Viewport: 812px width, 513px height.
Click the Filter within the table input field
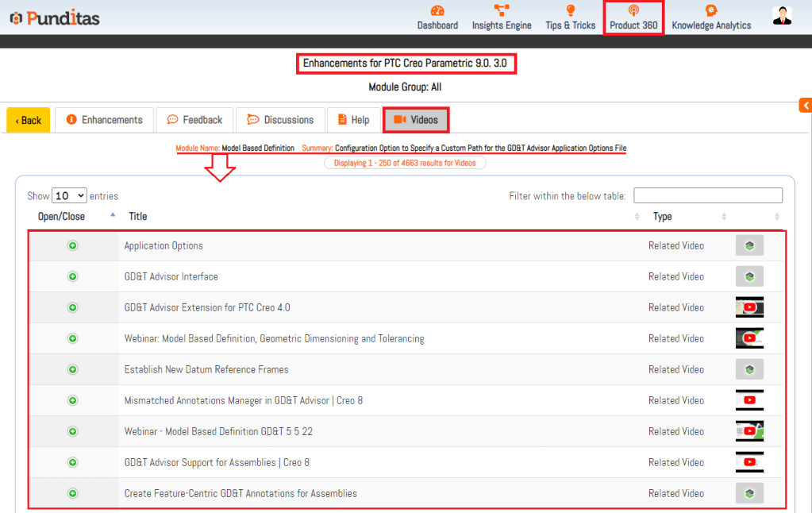point(707,196)
